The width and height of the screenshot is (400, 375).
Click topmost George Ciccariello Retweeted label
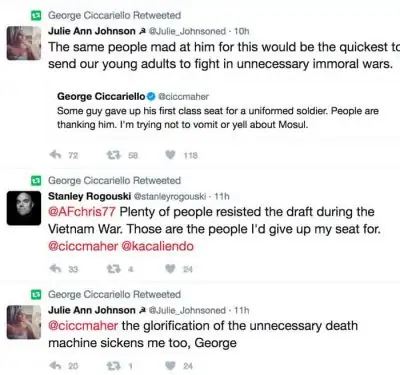(114, 15)
